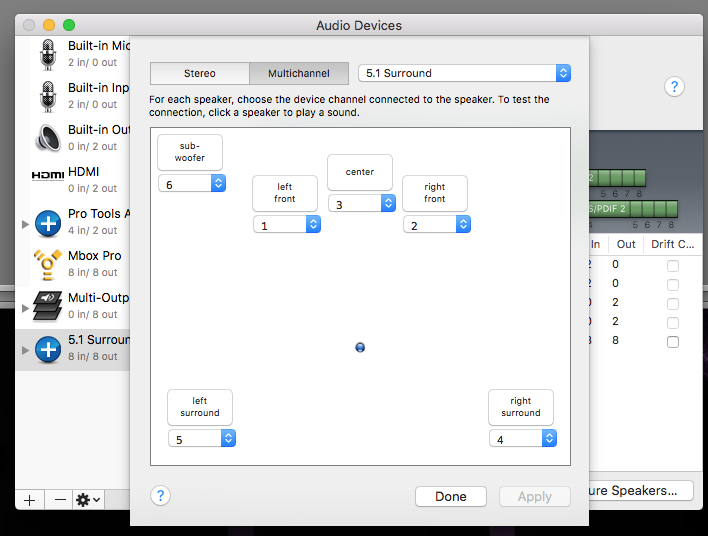Click the Multi-Output Device icon
The height and width of the screenshot is (536, 708).
[x=48, y=306]
